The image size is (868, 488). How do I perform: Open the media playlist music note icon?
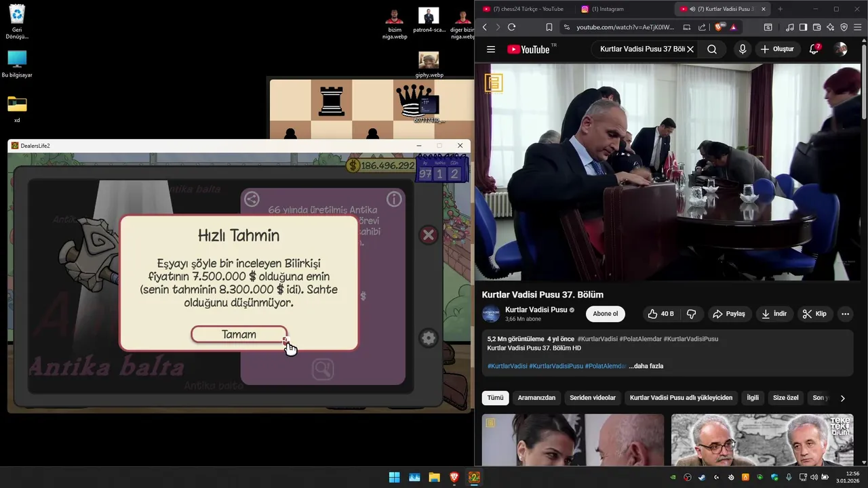pos(790,27)
